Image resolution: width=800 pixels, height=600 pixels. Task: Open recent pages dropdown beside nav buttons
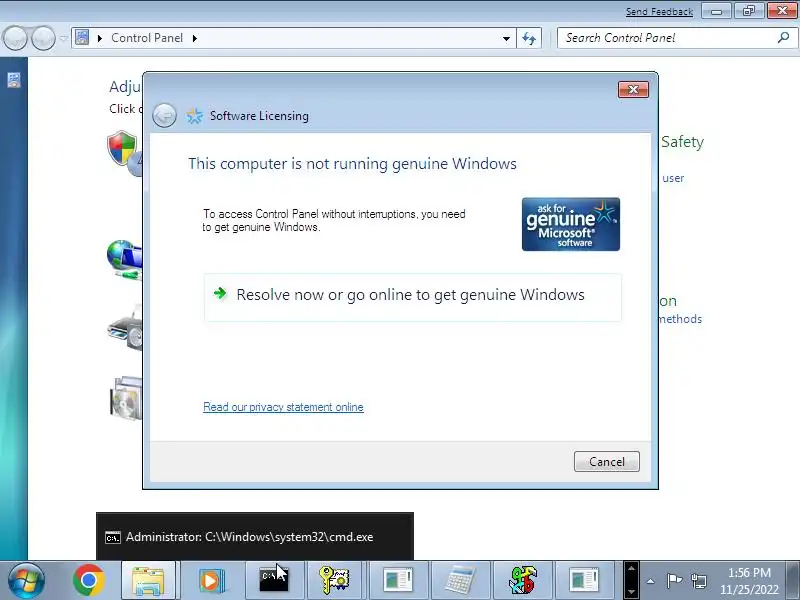(x=63, y=38)
